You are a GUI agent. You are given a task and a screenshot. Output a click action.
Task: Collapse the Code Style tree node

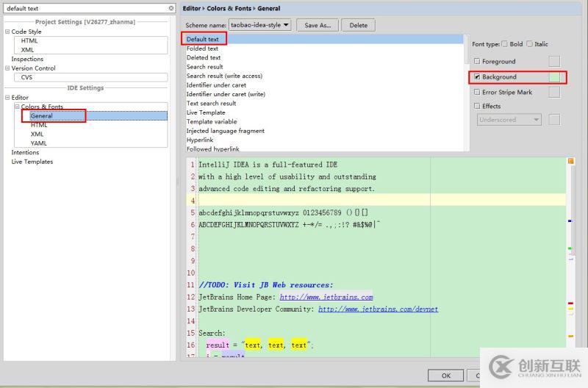(x=7, y=32)
